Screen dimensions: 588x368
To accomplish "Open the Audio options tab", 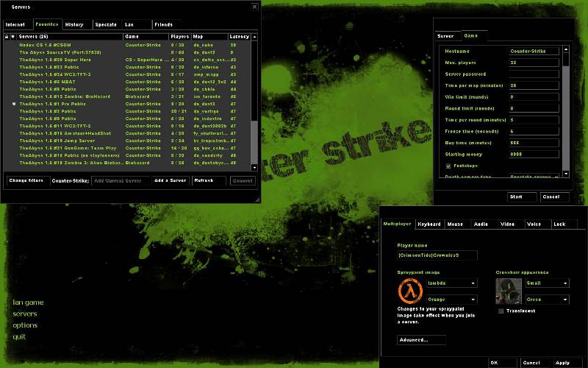I will tap(484, 224).
